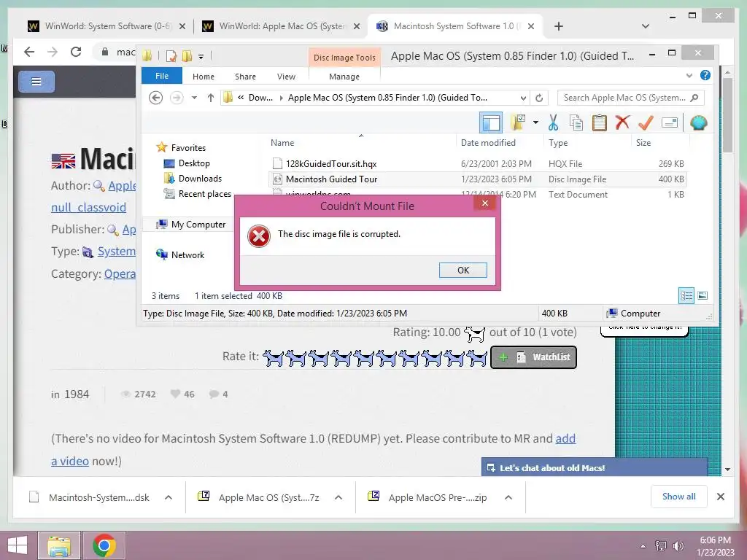Select Network in navigation pane
747x560 pixels.
tap(187, 254)
